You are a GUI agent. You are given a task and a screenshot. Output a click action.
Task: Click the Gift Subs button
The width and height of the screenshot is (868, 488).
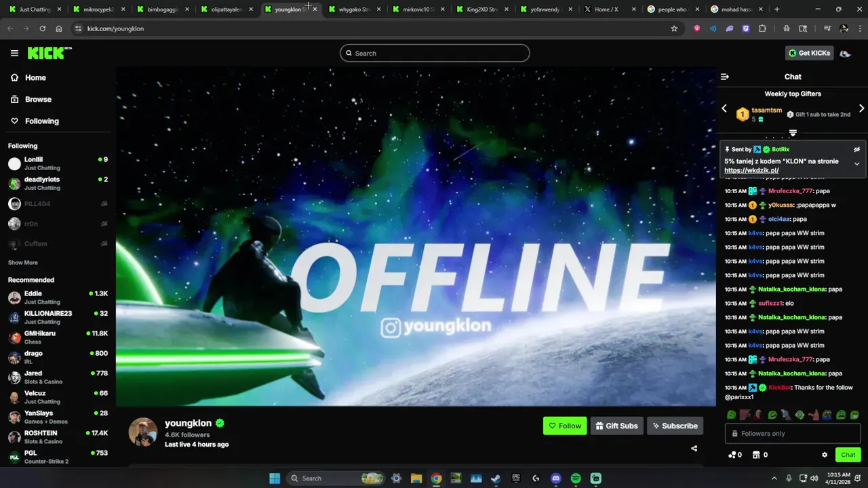(x=617, y=426)
